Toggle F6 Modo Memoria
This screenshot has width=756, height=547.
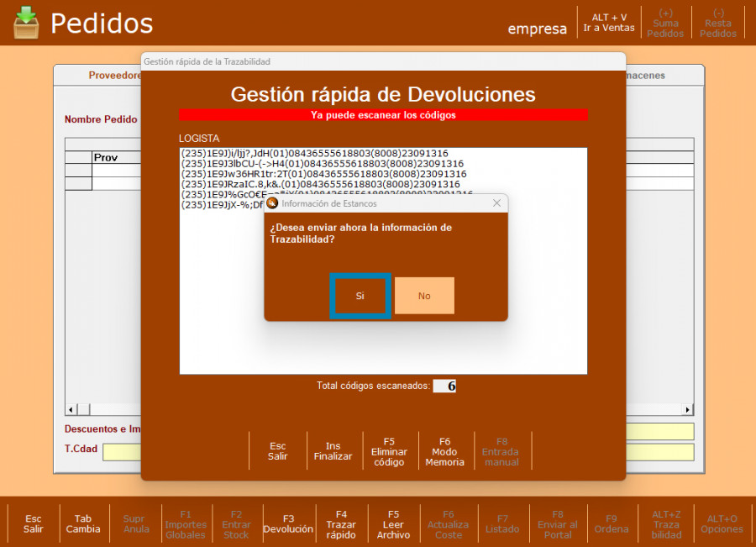click(444, 451)
